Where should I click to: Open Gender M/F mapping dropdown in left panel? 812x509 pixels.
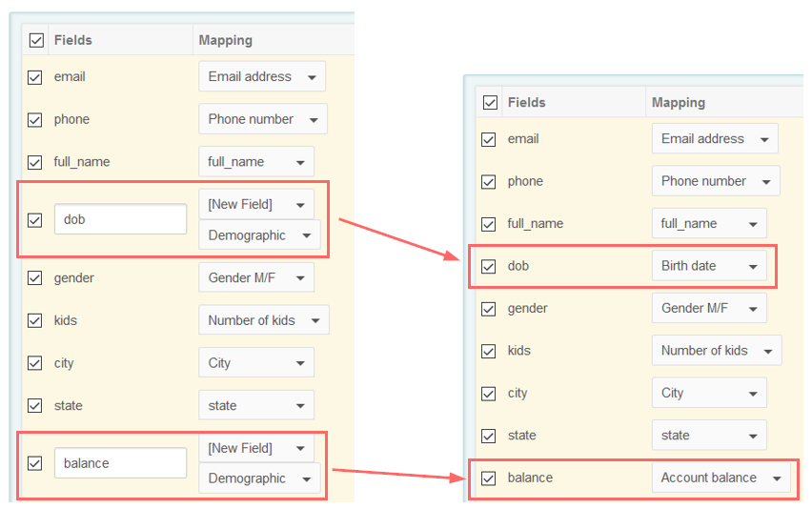[256, 277]
